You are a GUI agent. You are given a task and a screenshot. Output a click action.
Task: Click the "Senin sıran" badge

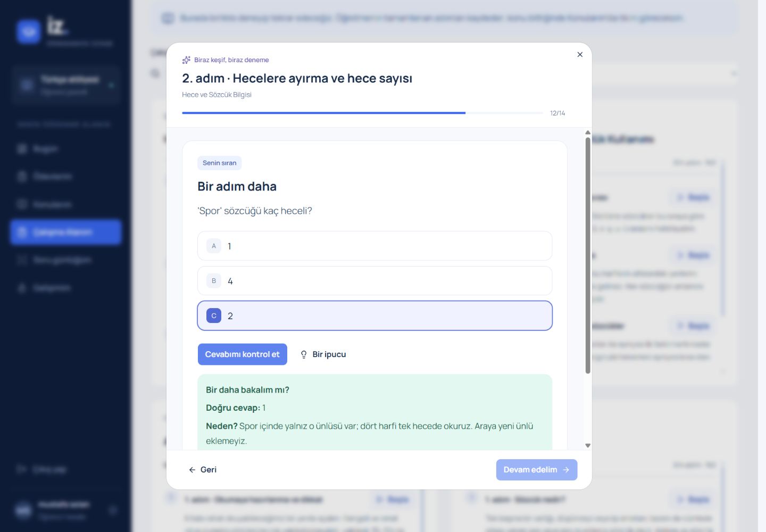pos(219,163)
